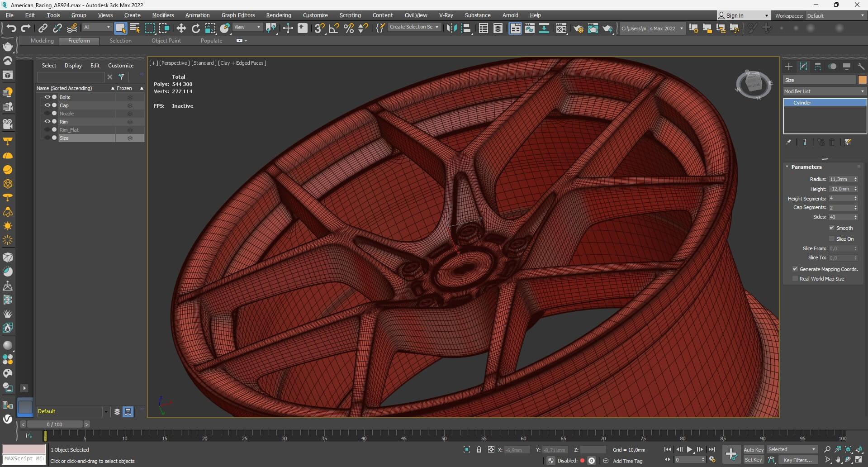This screenshot has width=868, height=467.
Task: Click the orange object color swatch
Action: click(862, 80)
